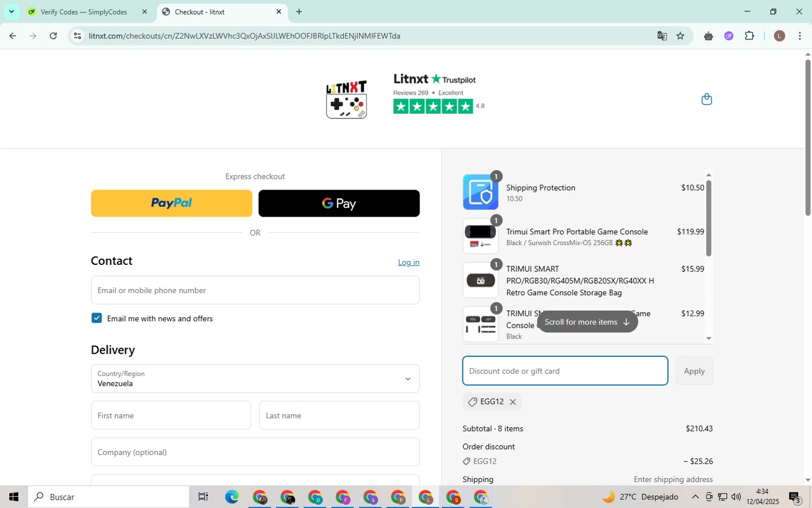
Task: Click the browser forward arrow
Action: point(33,36)
